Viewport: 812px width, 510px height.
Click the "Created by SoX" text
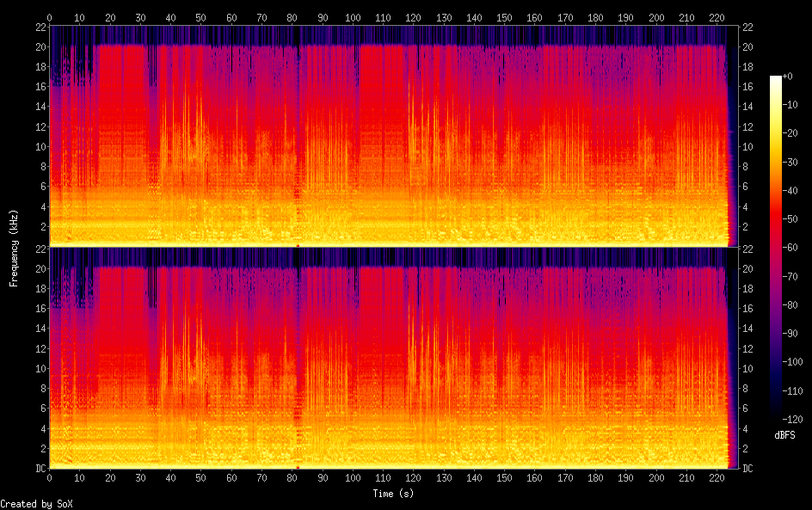click(36, 503)
